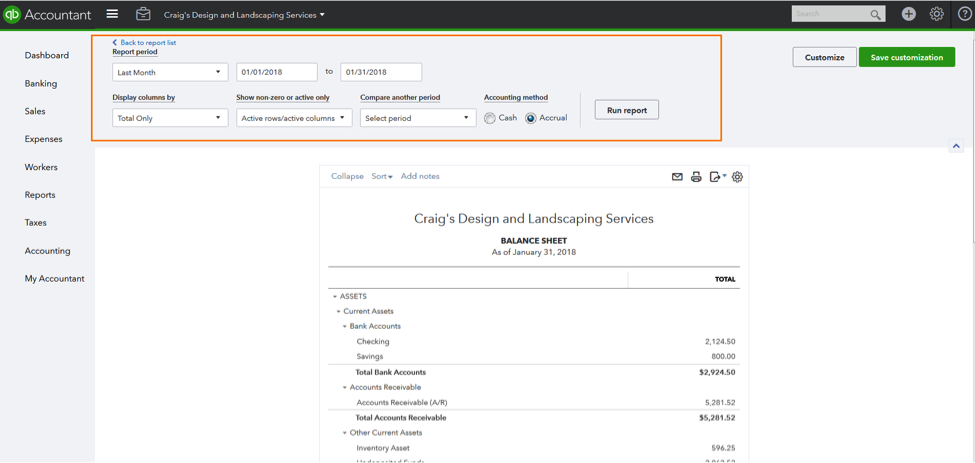Open the gear settings in top bar
The height and width of the screenshot is (463, 975).
coord(936,14)
